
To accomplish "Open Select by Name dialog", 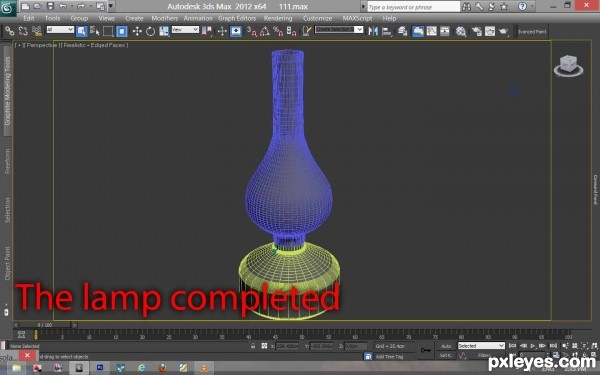I will tap(95, 31).
